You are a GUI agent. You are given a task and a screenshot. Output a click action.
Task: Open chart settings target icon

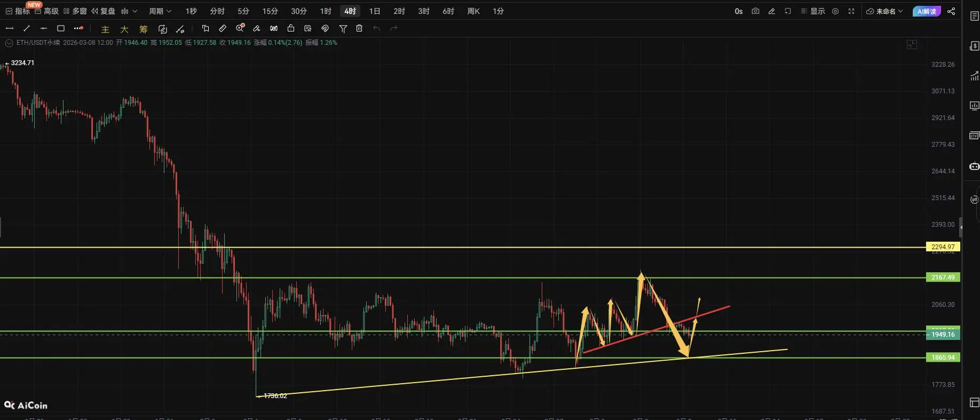(x=835, y=11)
